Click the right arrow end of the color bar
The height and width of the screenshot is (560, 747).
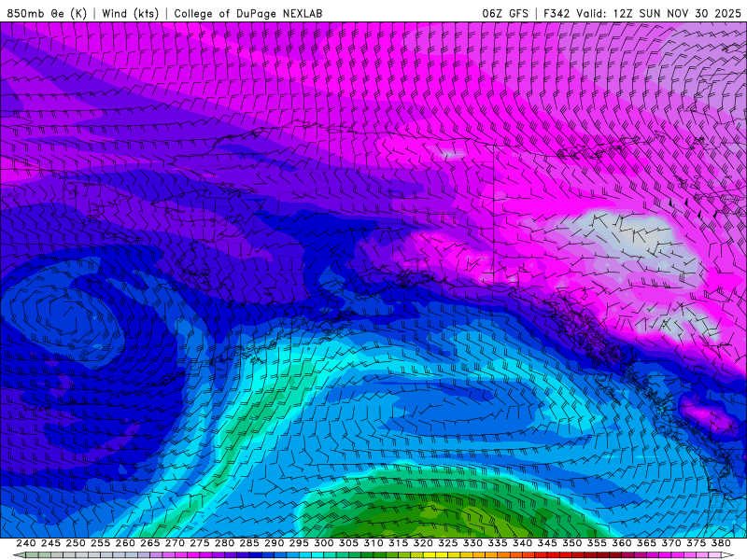727,555
